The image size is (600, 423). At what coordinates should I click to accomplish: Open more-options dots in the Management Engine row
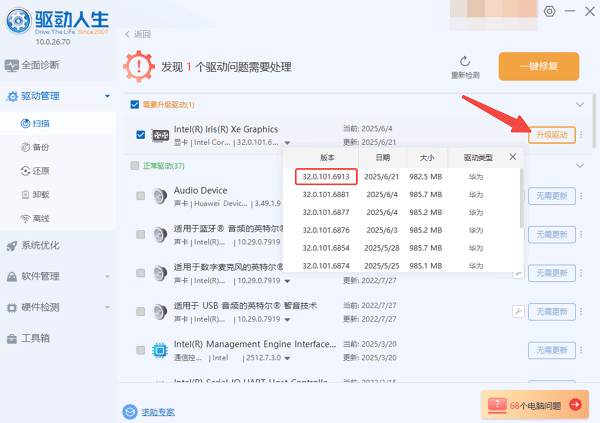tap(581, 350)
